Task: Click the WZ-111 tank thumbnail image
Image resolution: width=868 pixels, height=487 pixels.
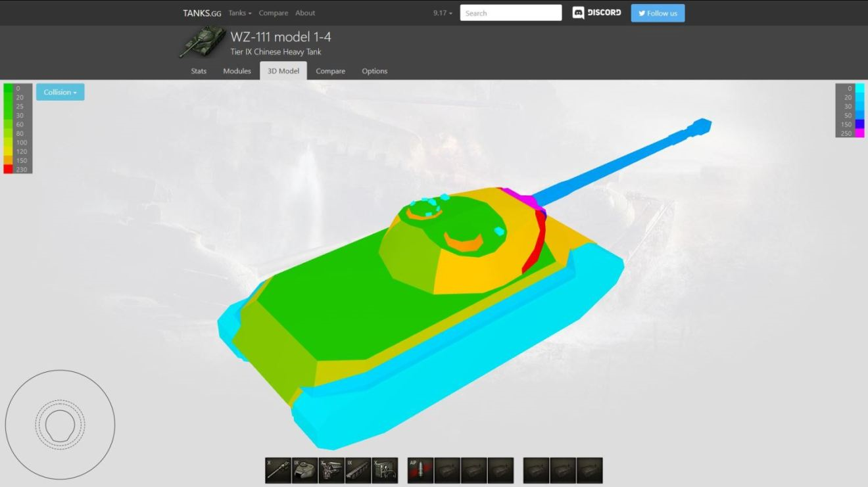Action: coord(202,41)
